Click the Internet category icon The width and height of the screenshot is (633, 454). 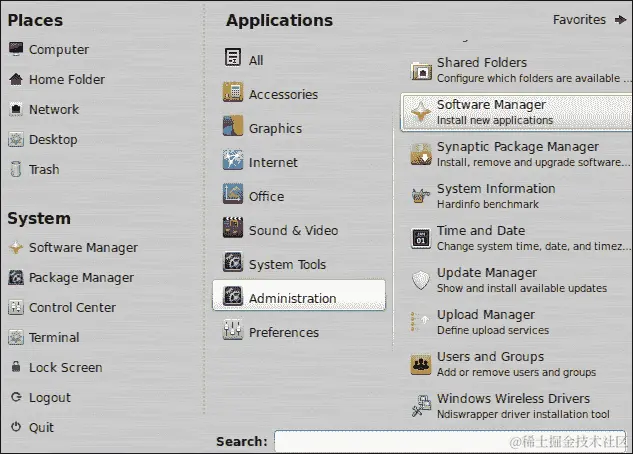tap(233, 160)
